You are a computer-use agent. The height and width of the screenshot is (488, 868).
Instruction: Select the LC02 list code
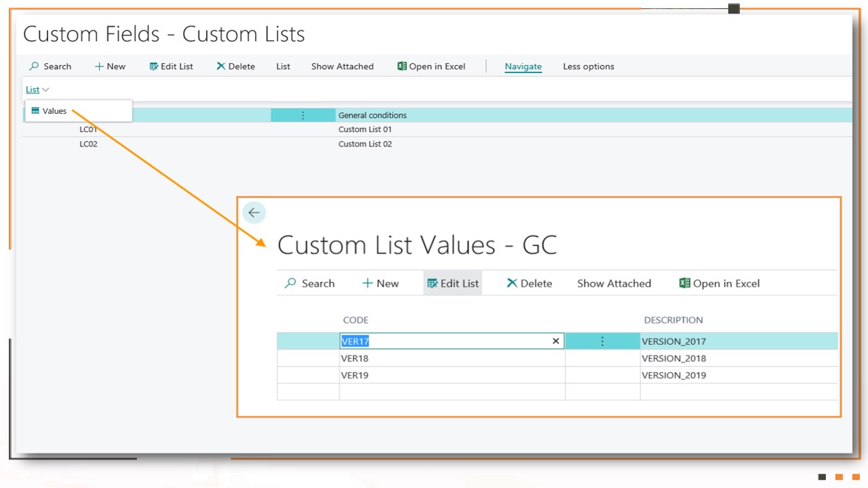click(88, 144)
